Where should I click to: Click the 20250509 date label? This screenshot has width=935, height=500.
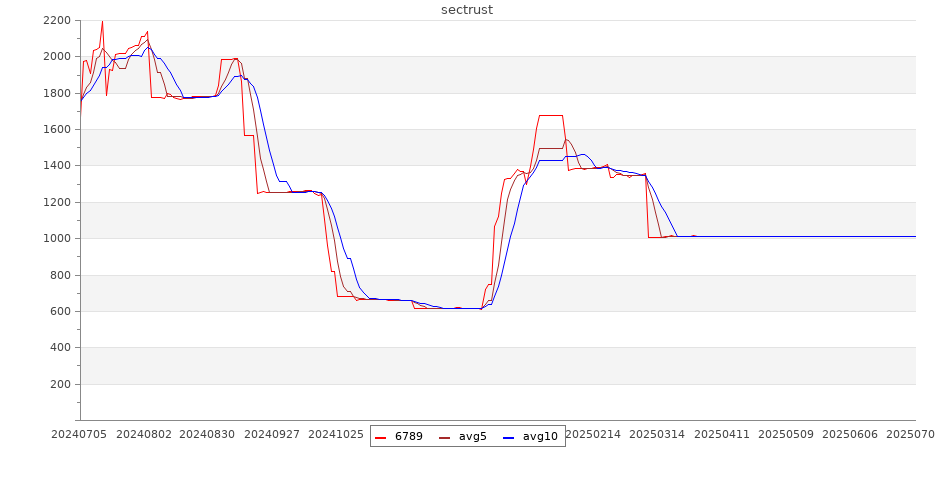tap(786, 434)
